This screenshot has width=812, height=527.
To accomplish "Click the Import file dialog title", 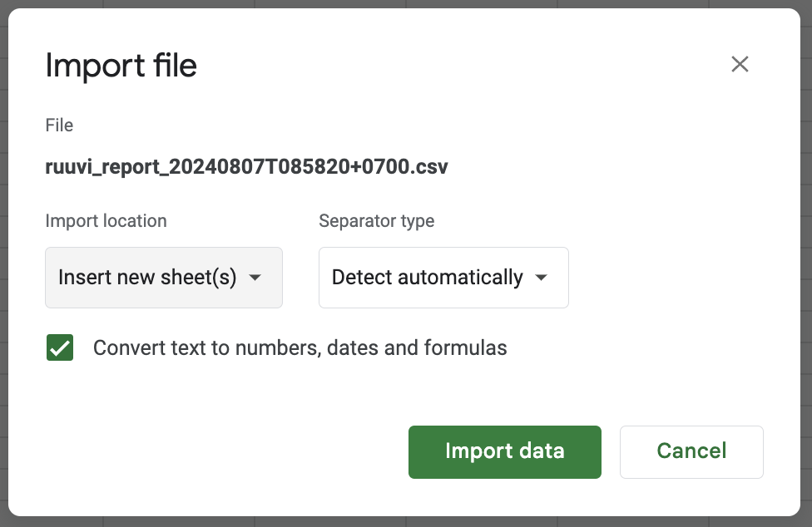I will click(x=121, y=66).
